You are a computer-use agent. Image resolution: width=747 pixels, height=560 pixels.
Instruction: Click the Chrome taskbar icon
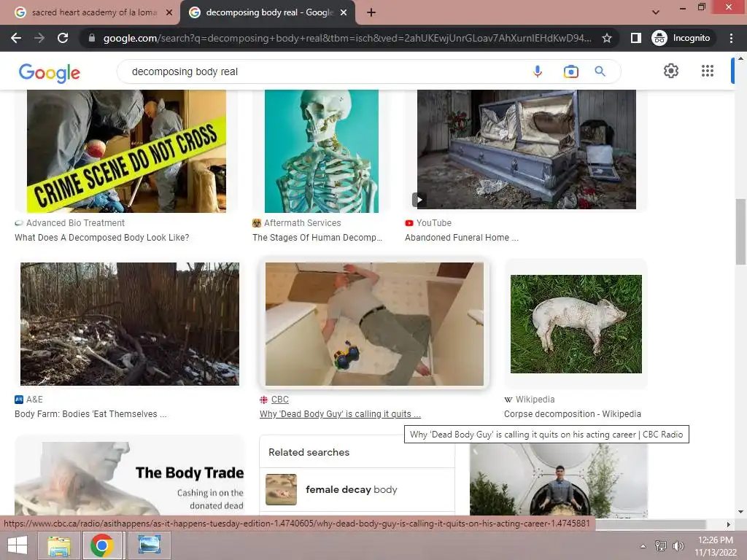tap(102, 545)
